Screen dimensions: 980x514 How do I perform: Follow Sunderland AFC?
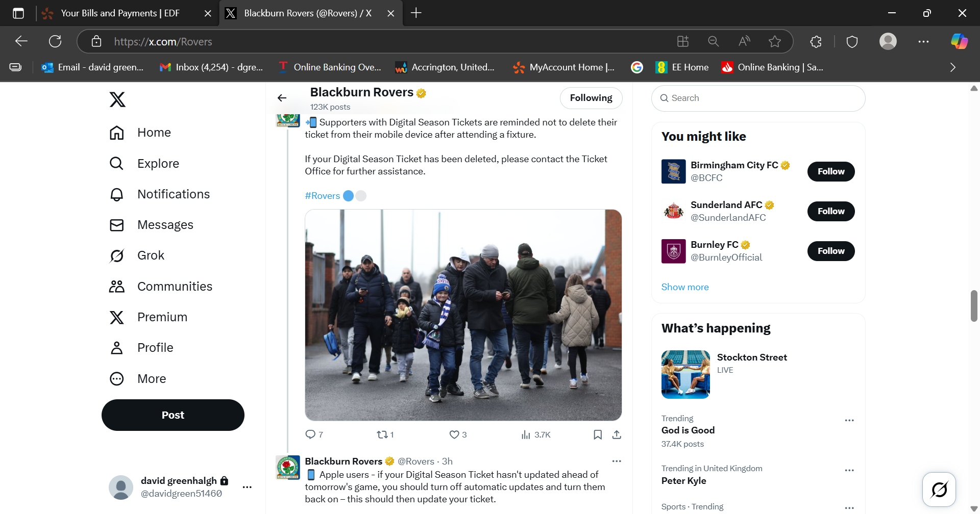tap(831, 211)
